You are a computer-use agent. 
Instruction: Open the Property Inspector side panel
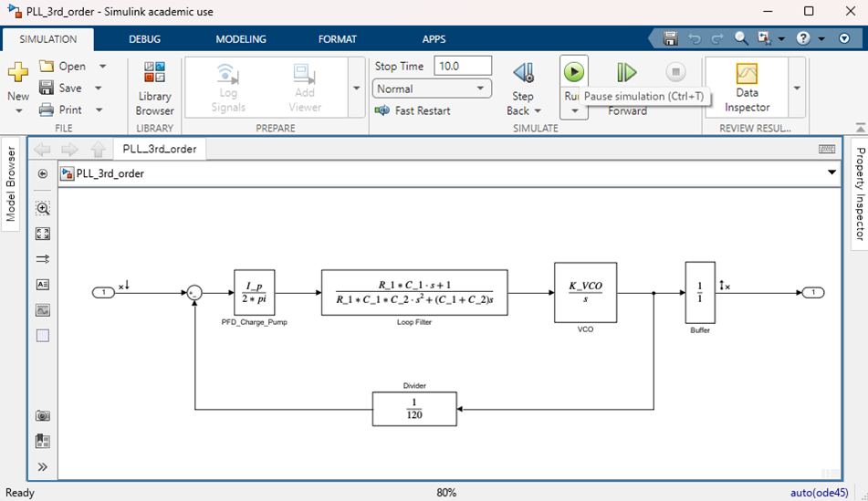[859, 193]
